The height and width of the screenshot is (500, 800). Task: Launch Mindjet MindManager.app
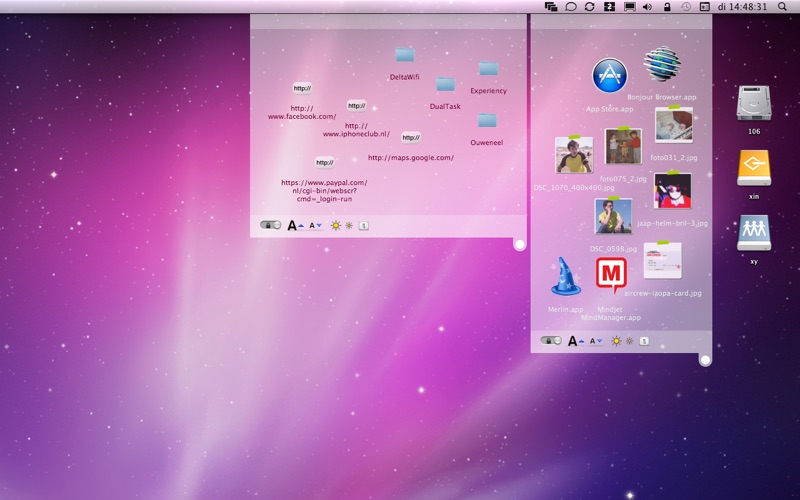[611, 273]
